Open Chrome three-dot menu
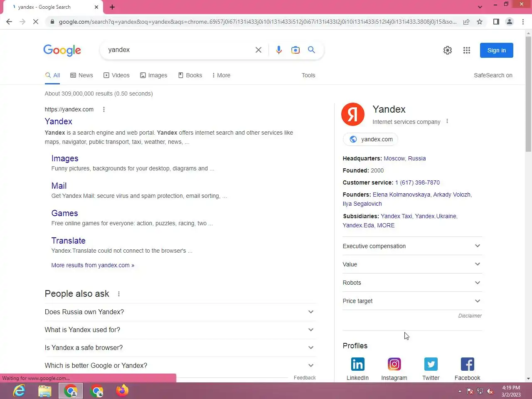532x399 pixels. point(523,22)
